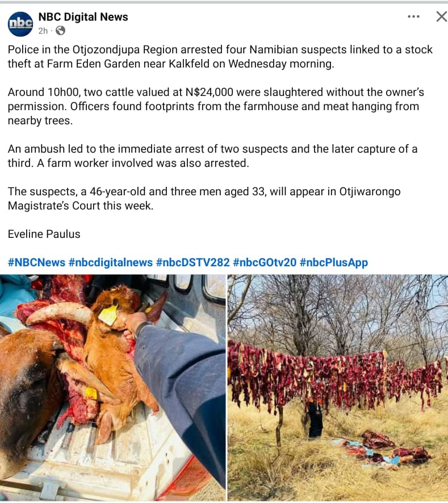Click the Eveline Paulus author line
The width and height of the screenshot is (448, 503).
(x=44, y=234)
